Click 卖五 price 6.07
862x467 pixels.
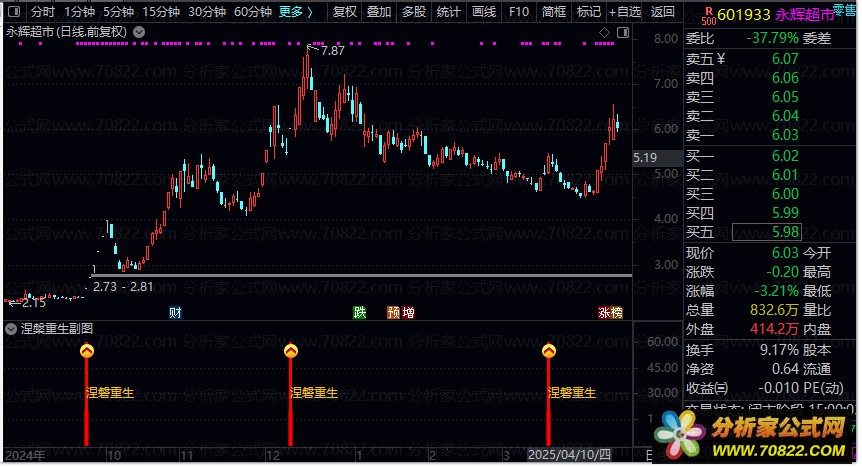785,59
